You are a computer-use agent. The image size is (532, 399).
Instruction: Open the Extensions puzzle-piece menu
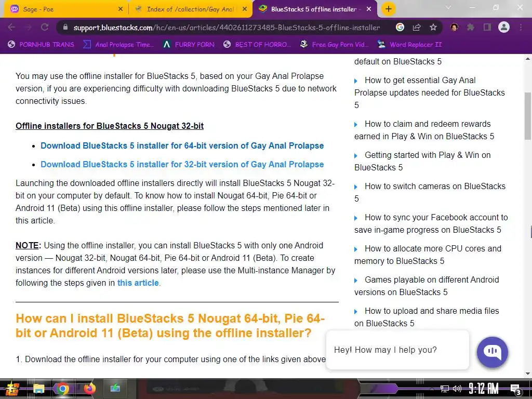coord(471,28)
